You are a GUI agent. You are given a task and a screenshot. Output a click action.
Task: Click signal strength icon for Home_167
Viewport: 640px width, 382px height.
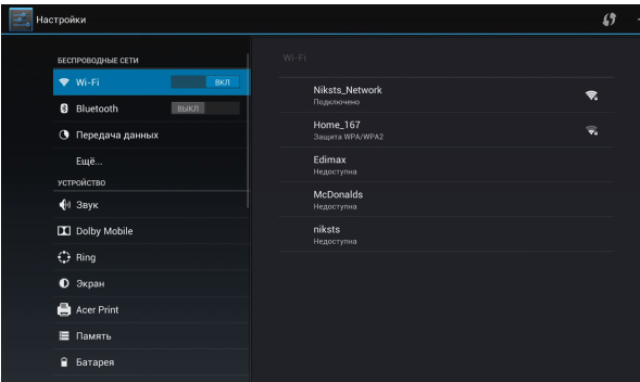coord(591,130)
